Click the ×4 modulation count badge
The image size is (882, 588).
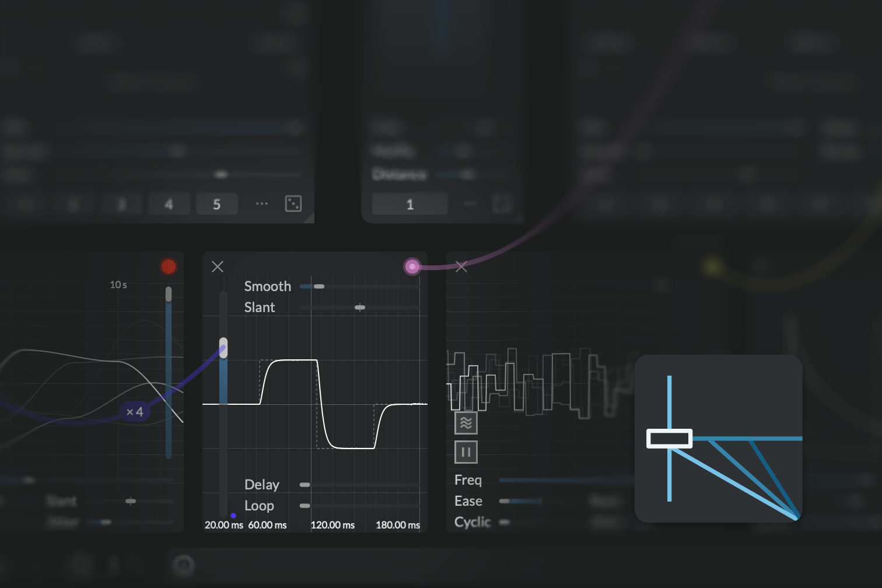[135, 412]
